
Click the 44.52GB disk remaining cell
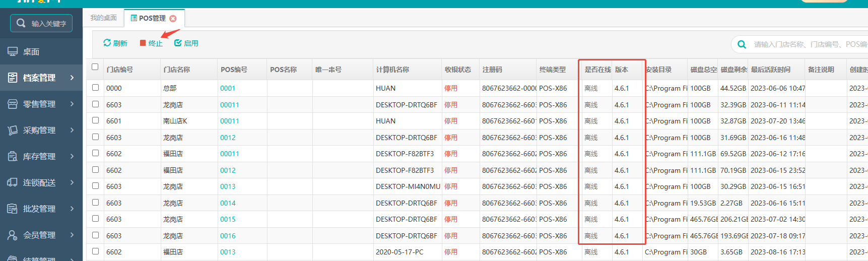(x=733, y=88)
